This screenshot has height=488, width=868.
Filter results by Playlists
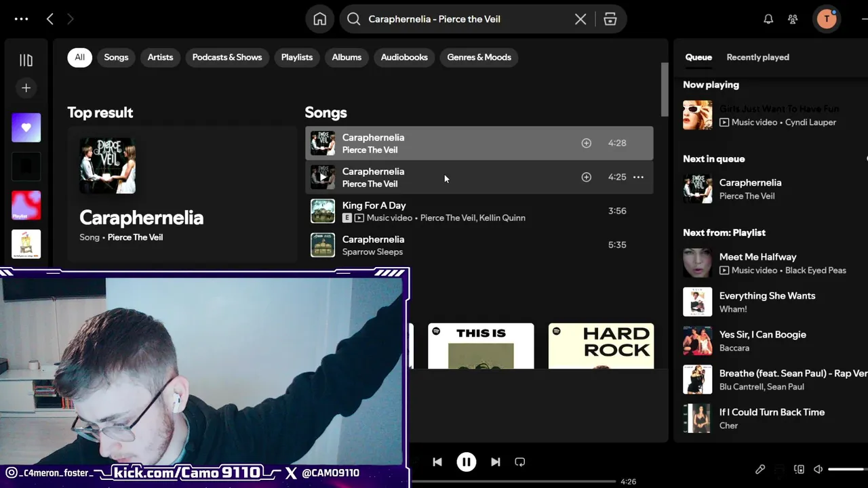(297, 57)
